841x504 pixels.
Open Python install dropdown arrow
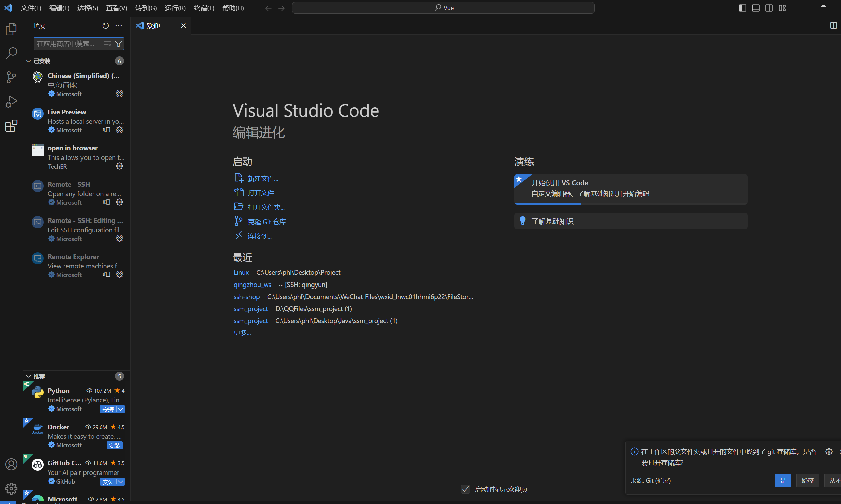[x=121, y=409]
